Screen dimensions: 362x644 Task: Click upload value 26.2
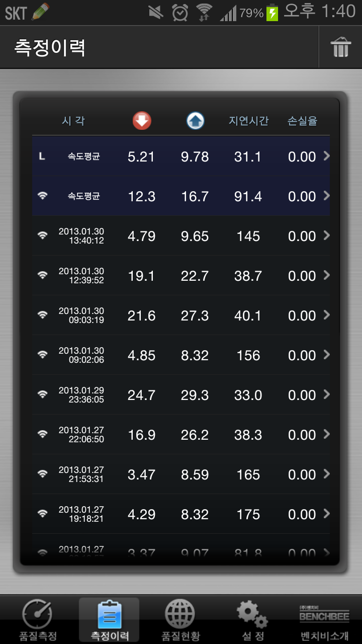pos(195,435)
